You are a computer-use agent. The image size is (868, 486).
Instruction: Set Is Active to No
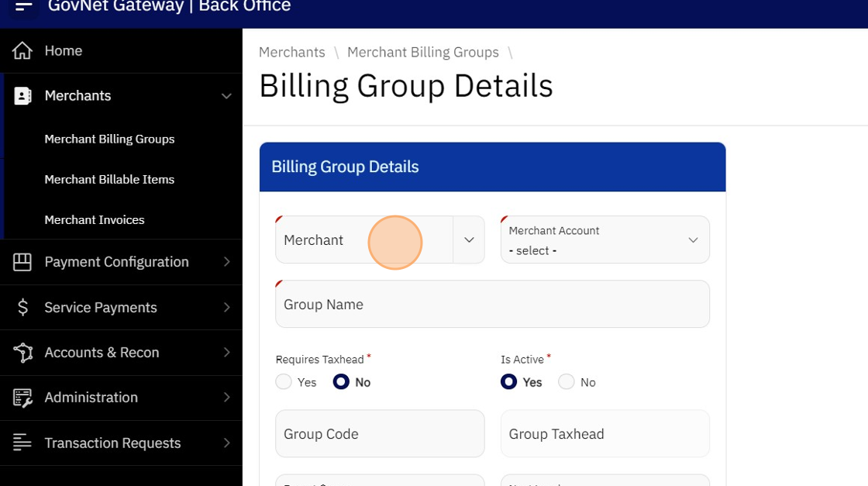(x=567, y=382)
